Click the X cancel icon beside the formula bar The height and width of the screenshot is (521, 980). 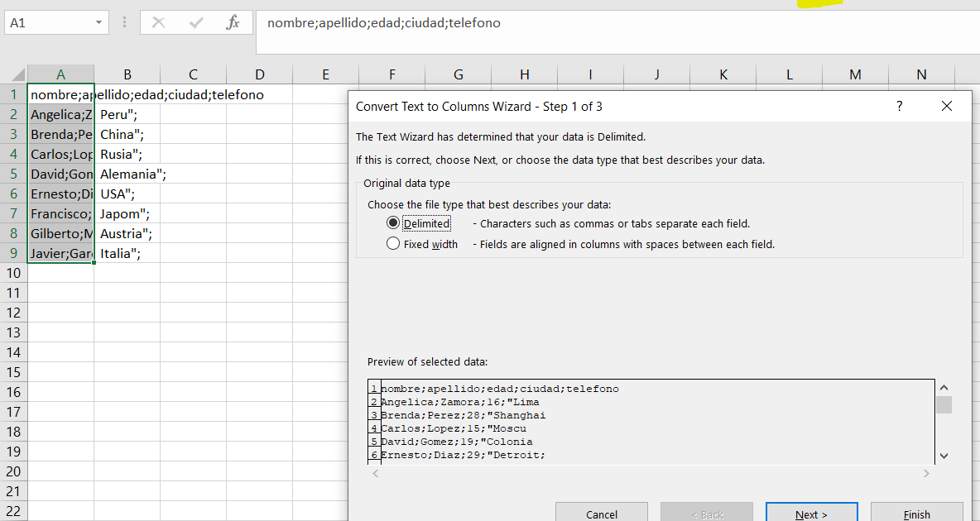pyautogui.click(x=157, y=23)
